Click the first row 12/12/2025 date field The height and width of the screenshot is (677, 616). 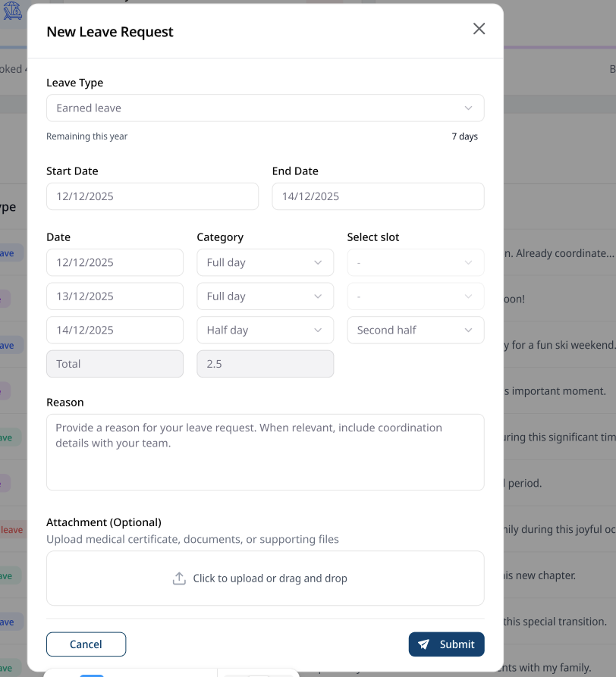click(x=115, y=263)
